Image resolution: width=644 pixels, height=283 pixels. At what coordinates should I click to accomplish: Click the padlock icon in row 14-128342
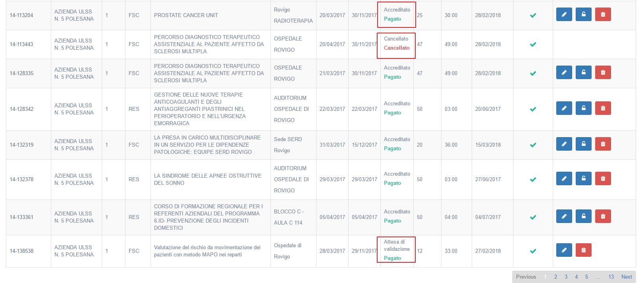[583, 108]
